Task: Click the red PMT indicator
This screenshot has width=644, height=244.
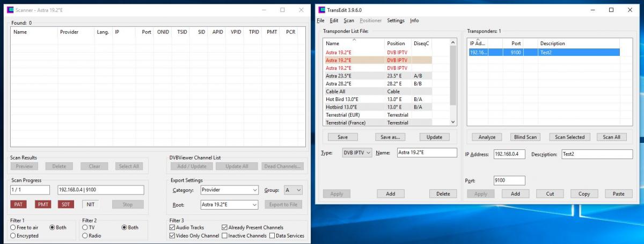Action: tap(43, 204)
